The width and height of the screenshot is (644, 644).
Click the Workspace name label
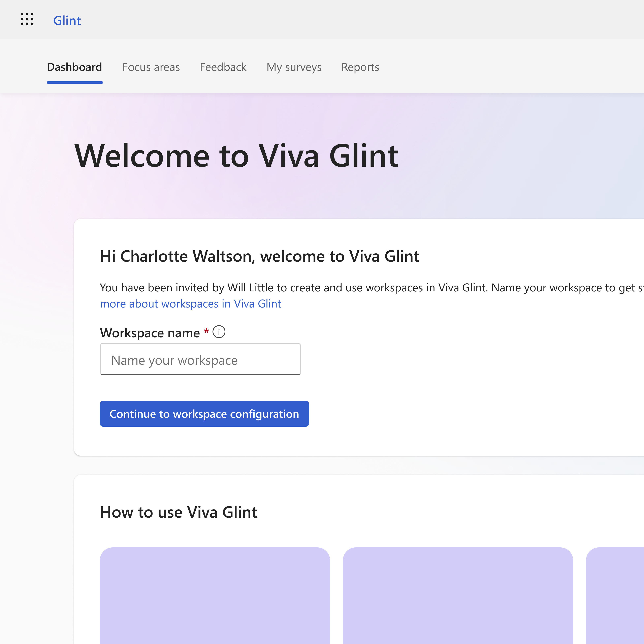click(x=150, y=333)
